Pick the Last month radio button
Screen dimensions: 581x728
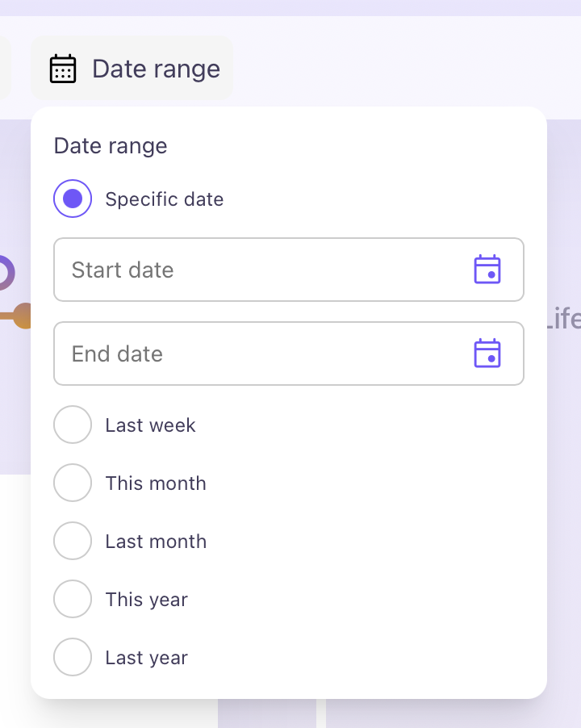click(73, 541)
